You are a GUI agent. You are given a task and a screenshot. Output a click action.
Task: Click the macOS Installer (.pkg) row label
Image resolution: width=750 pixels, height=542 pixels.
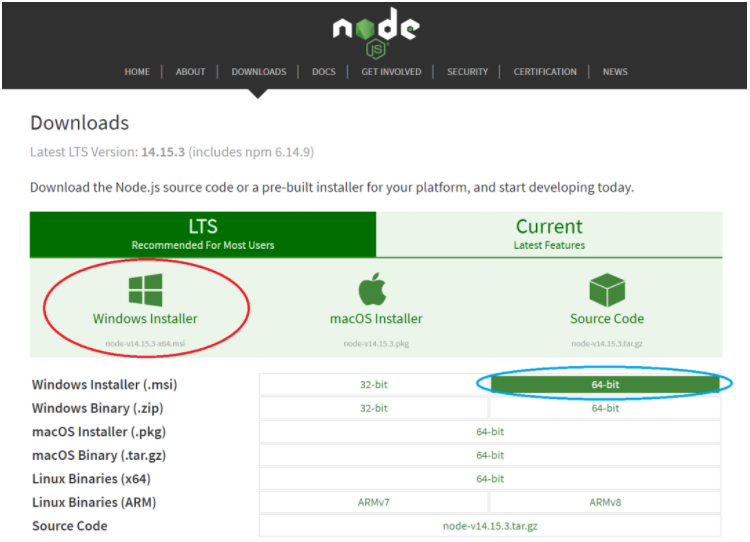pyautogui.click(x=99, y=431)
